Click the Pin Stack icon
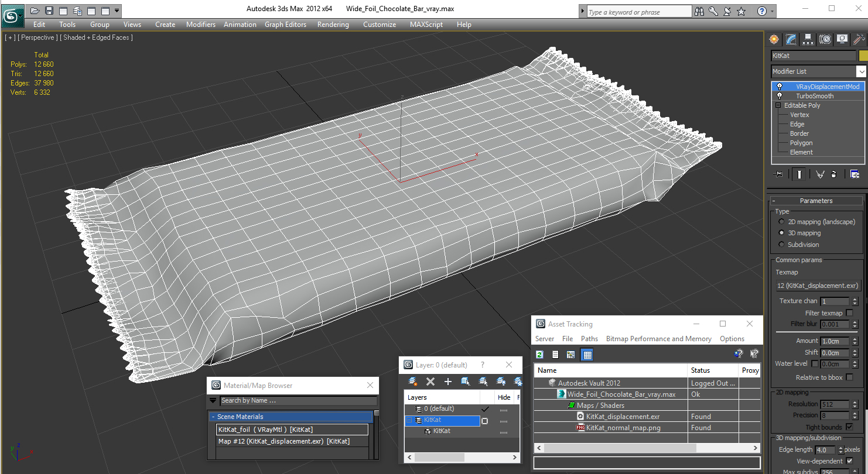The width and height of the screenshot is (868, 474). [778, 174]
